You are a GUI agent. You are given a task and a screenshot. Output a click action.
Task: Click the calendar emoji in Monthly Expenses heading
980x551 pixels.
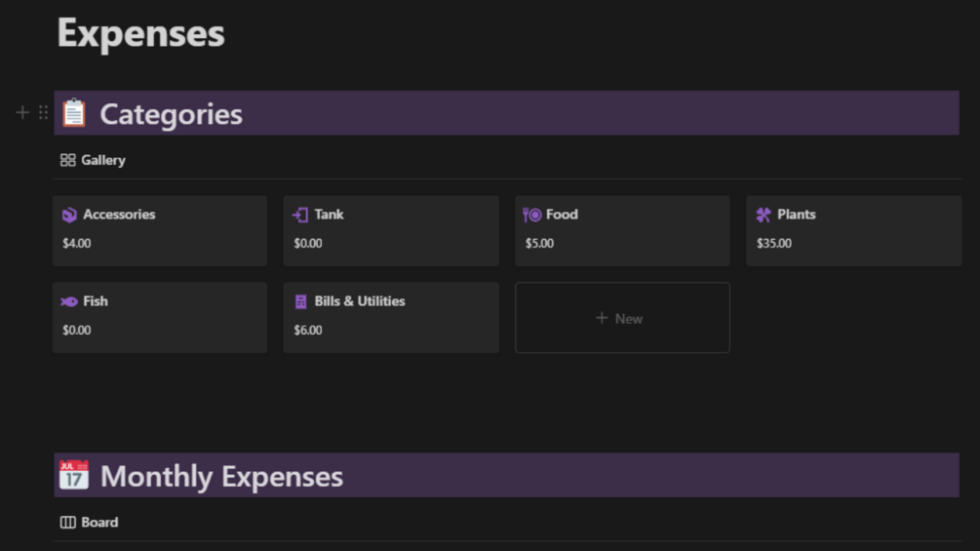(74, 476)
